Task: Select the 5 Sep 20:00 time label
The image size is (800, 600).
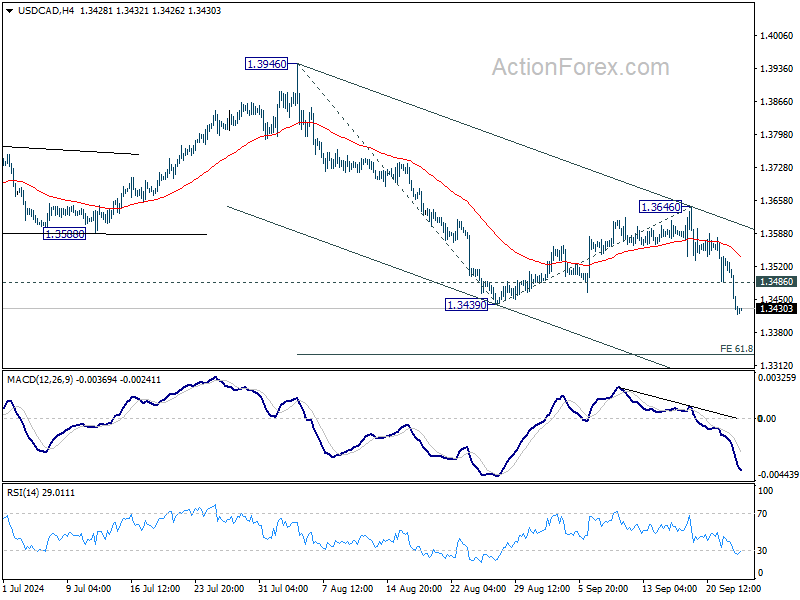Action: 603,588
